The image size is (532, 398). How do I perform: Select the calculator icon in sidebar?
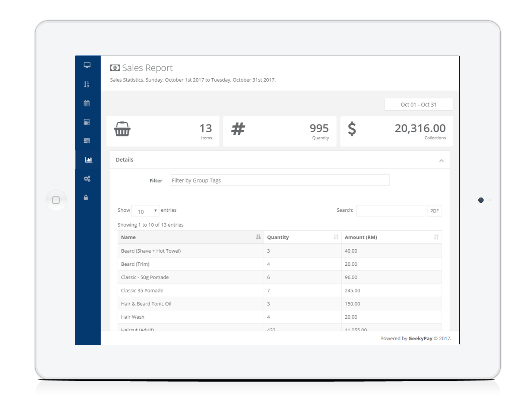click(87, 122)
